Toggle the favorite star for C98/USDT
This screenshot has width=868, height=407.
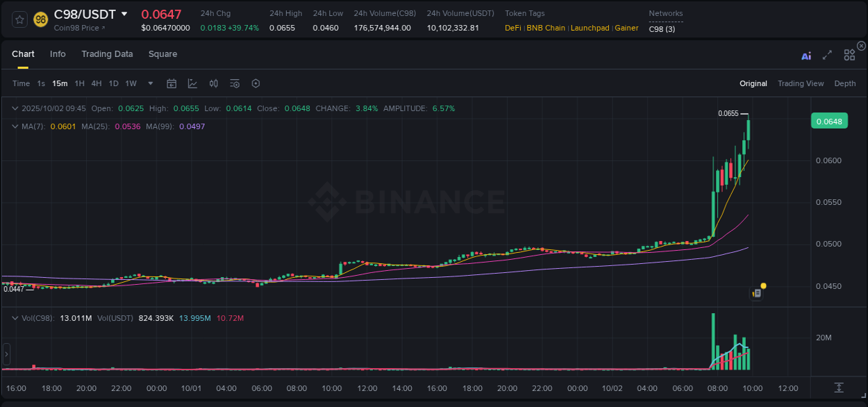point(19,19)
